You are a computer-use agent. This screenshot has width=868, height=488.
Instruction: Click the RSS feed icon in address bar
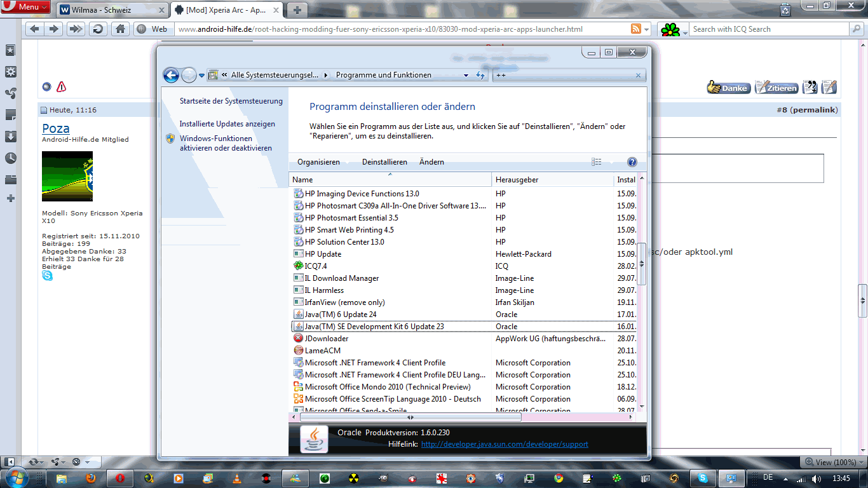point(635,29)
